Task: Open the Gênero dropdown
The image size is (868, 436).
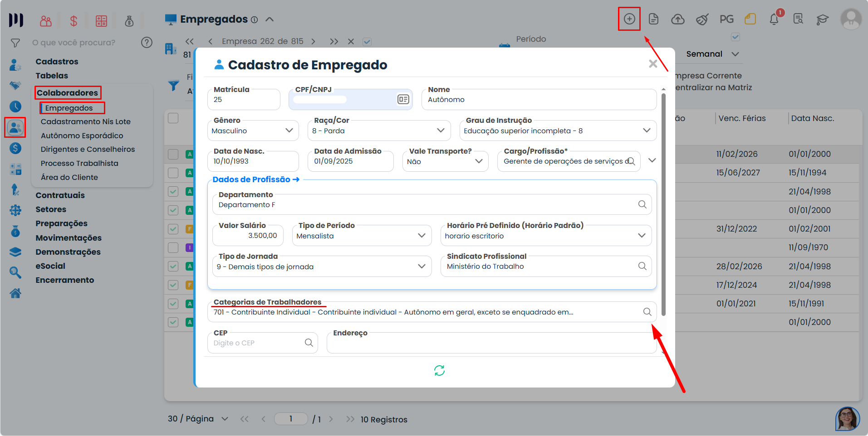Action: tap(253, 131)
